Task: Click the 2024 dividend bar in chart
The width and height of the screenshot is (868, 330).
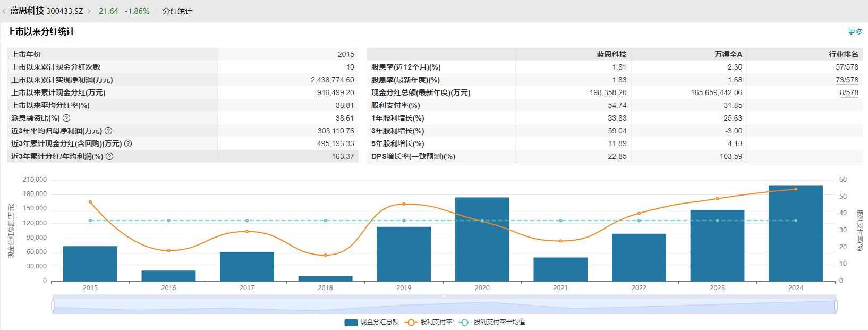Action: 795,233
